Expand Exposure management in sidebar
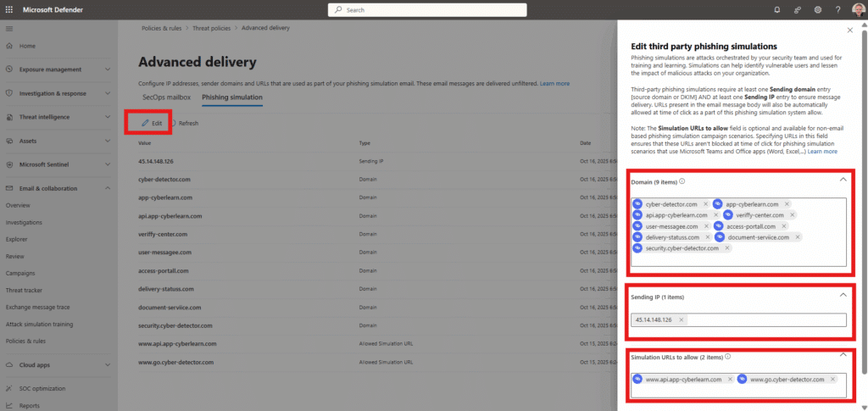This screenshot has width=868, height=411. (108, 69)
